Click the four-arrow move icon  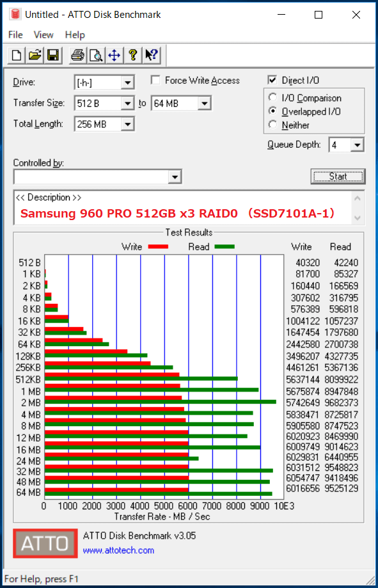click(x=114, y=56)
